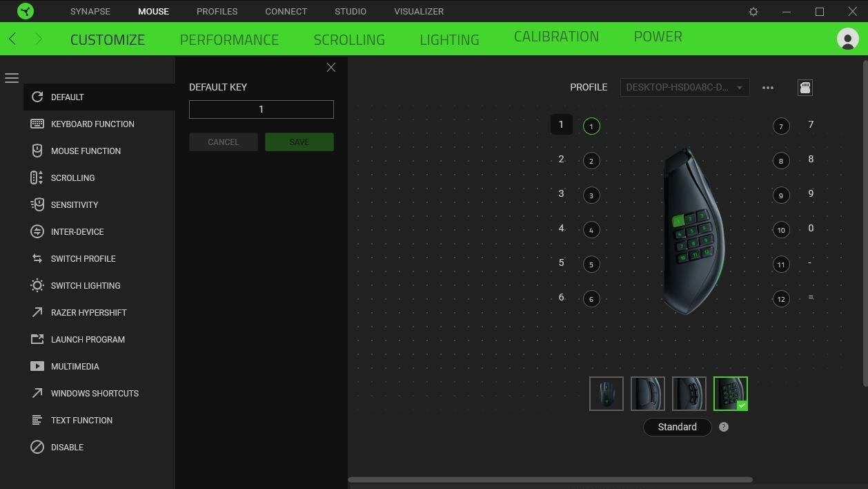This screenshot has width=868, height=489.
Task: Save the Default Key assignment
Action: 299,142
